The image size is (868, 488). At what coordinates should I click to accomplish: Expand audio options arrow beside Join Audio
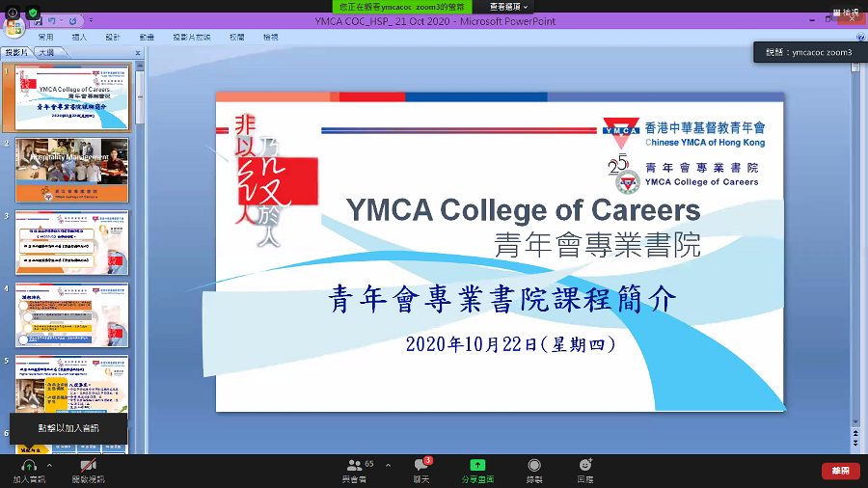click(x=49, y=465)
